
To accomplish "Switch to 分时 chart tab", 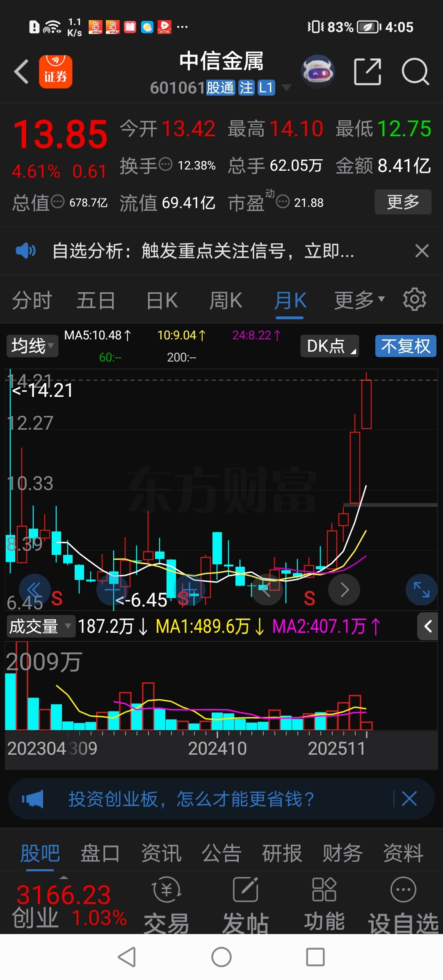I will point(32,300).
